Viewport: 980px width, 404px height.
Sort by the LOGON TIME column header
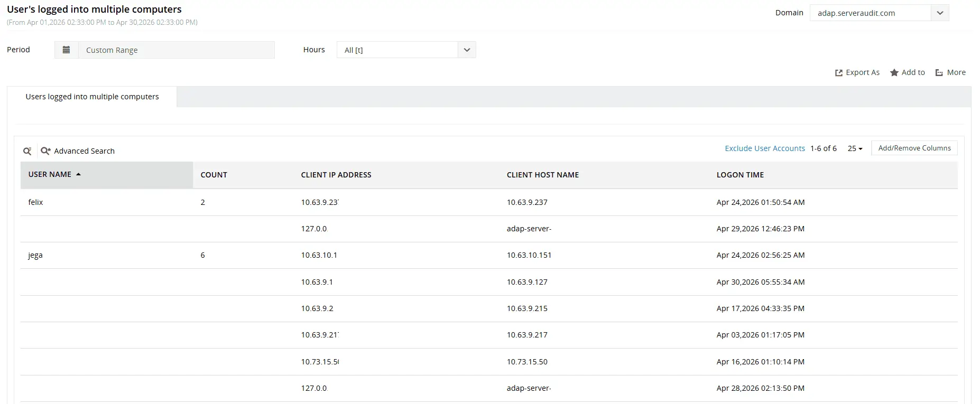point(740,175)
